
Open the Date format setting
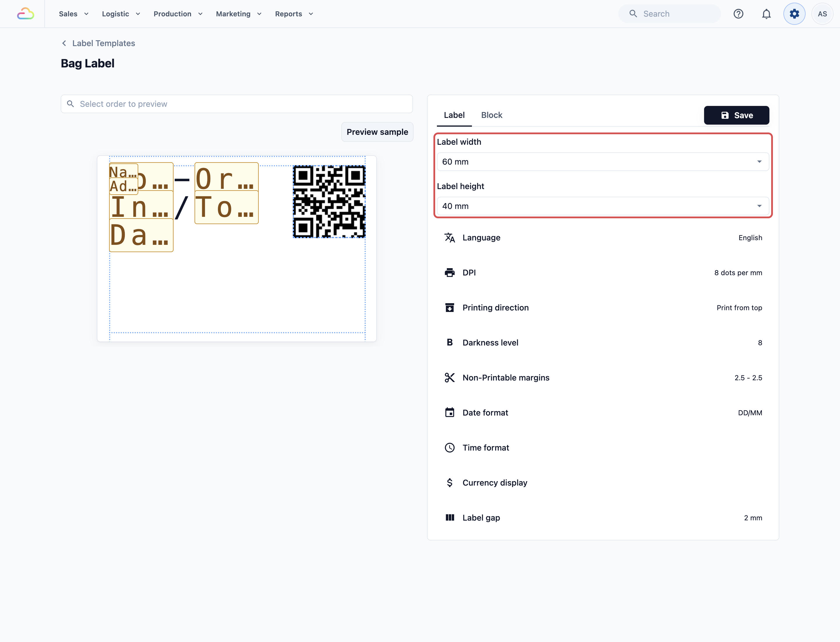pyautogui.click(x=602, y=413)
